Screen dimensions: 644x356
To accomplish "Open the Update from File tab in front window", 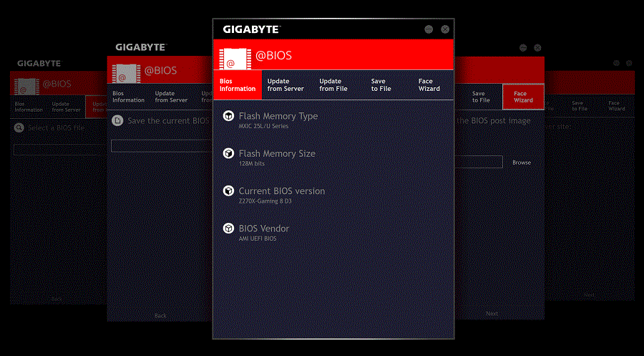I will [333, 85].
